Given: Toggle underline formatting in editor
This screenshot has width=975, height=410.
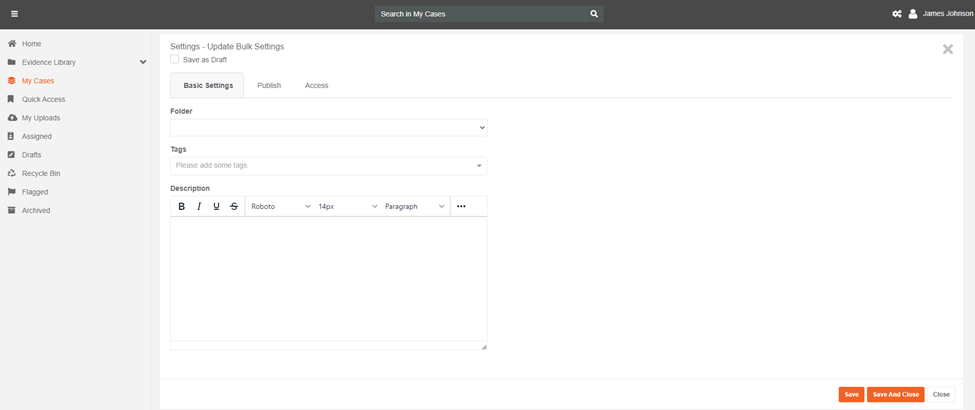Looking at the screenshot, I should [x=216, y=206].
